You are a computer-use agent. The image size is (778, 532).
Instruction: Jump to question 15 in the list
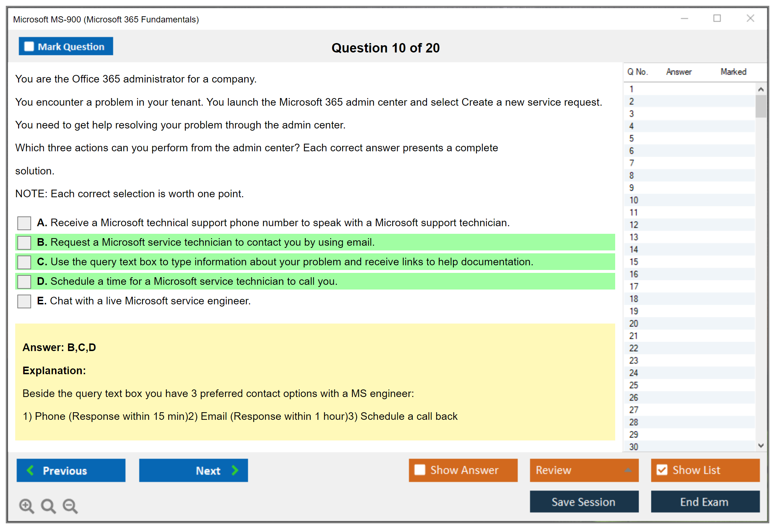[x=634, y=262]
